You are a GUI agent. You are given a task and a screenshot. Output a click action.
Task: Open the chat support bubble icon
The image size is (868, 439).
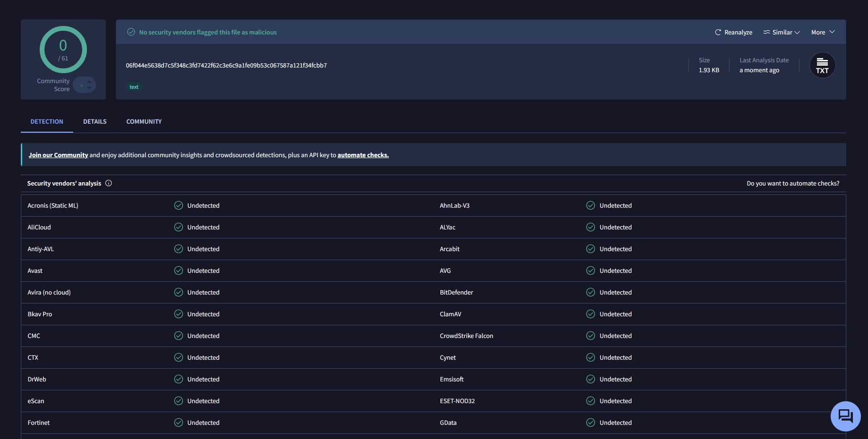[845, 416]
